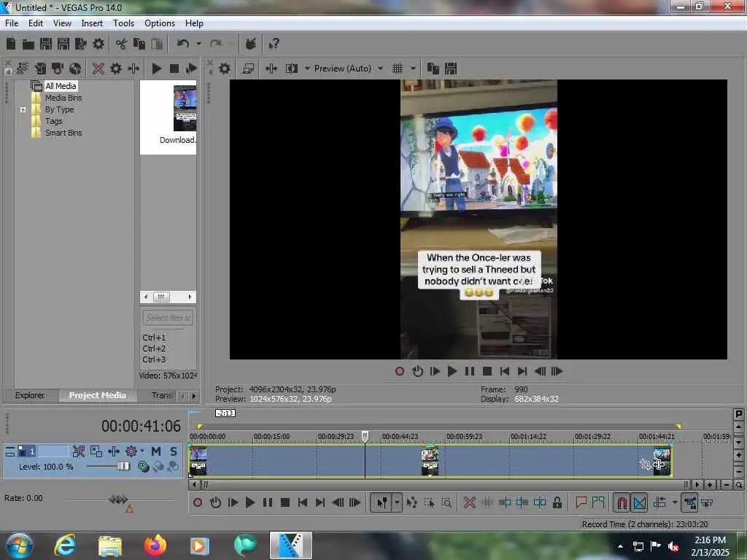Open Track FX on track 1

(113, 451)
